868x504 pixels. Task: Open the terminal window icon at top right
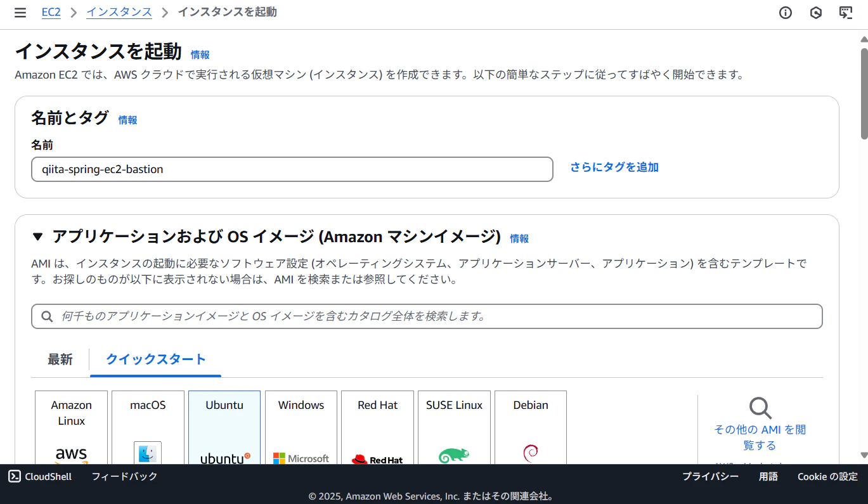846,13
